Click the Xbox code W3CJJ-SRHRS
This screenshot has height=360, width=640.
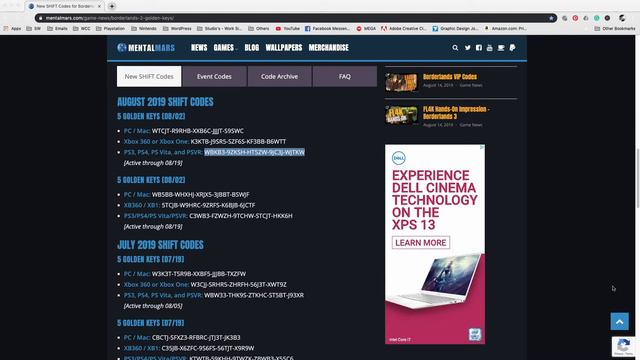pos(238,284)
